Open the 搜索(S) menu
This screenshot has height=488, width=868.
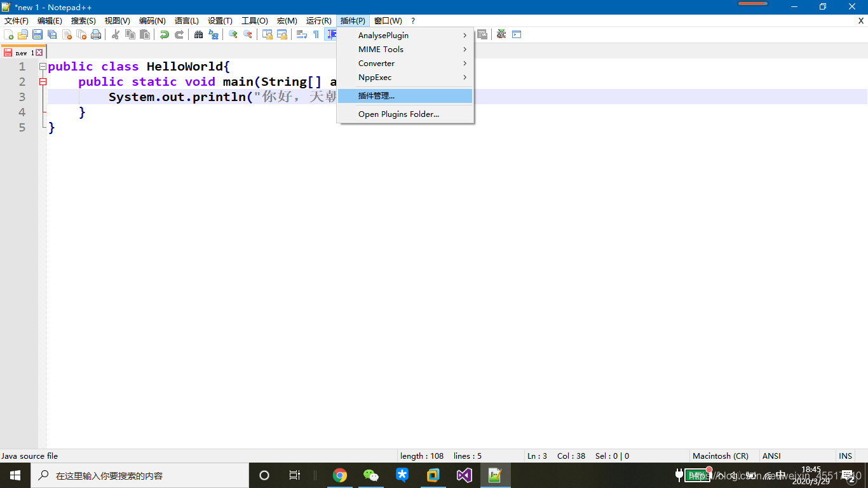coord(83,21)
